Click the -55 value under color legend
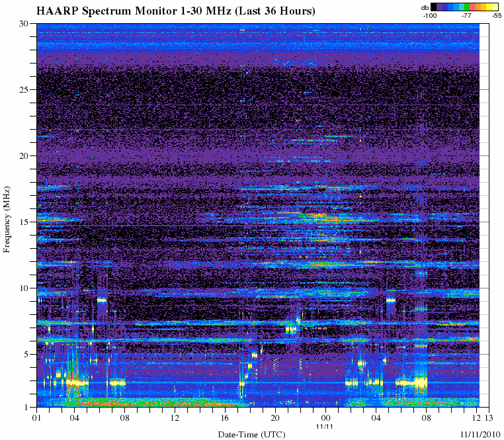This screenshot has width=504, height=440. (x=496, y=15)
